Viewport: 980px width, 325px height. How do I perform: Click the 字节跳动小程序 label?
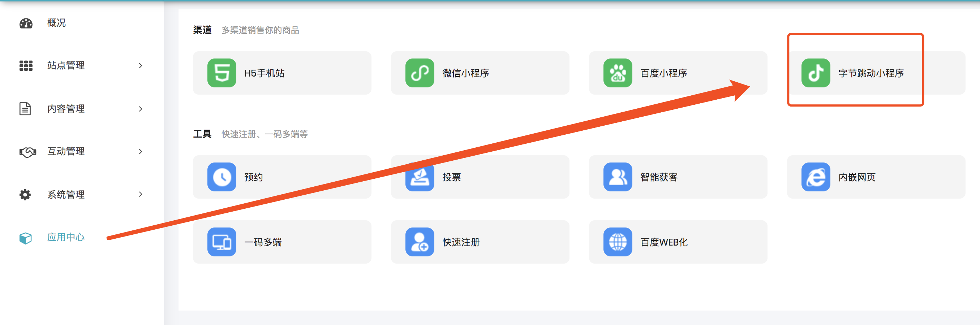pyautogui.click(x=871, y=73)
